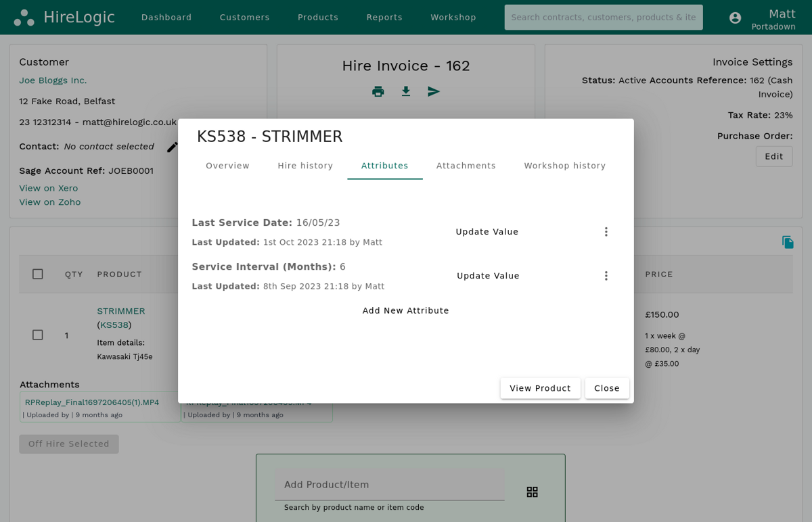
Task: Check the checkbox for the STRIMMER row
Action: [x=37, y=334]
